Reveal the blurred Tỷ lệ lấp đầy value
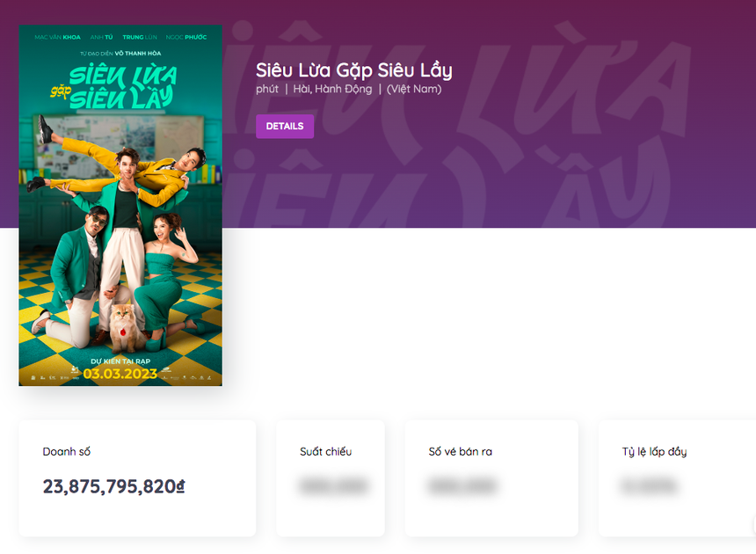The image size is (756, 554). click(x=649, y=485)
